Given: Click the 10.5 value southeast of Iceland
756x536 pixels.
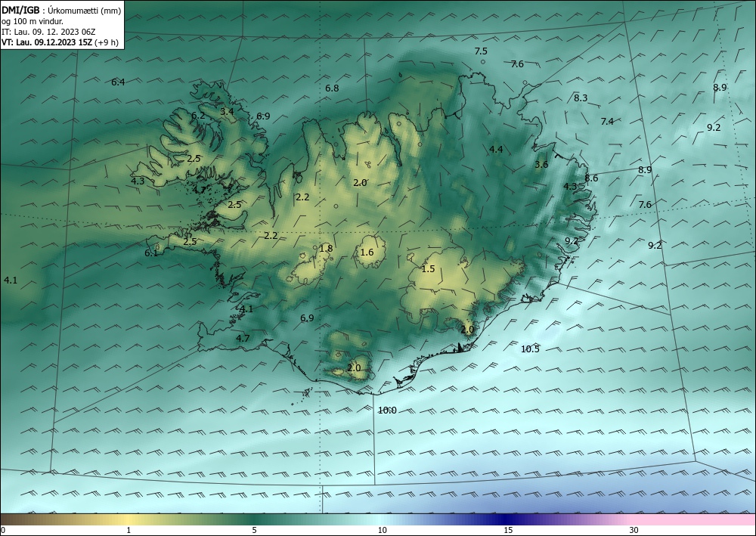Looking at the screenshot, I should pos(531,349).
